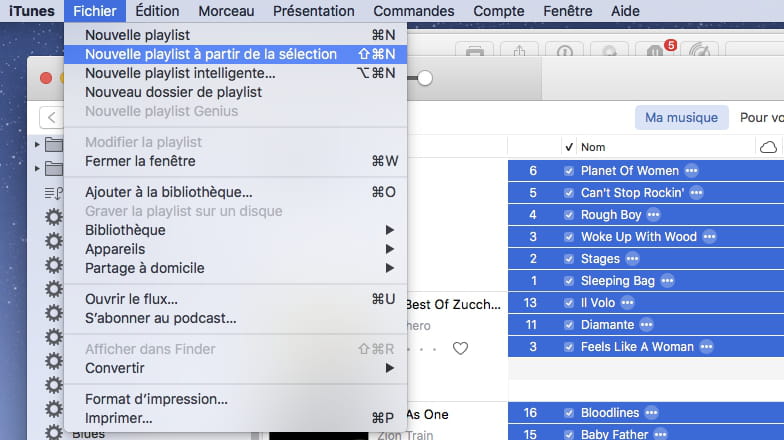Viewport: 784px width, 440px height.
Task: Choose S'abonner au podcast…
Action: point(236,318)
